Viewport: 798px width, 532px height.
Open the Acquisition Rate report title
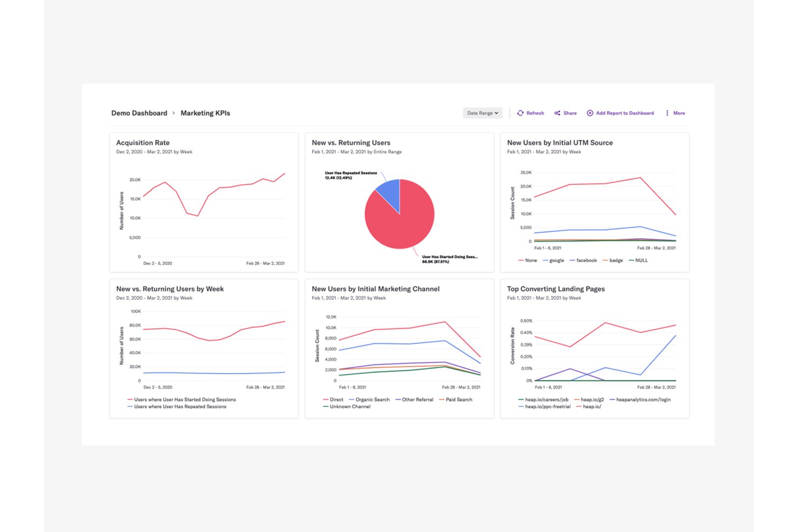pos(143,143)
